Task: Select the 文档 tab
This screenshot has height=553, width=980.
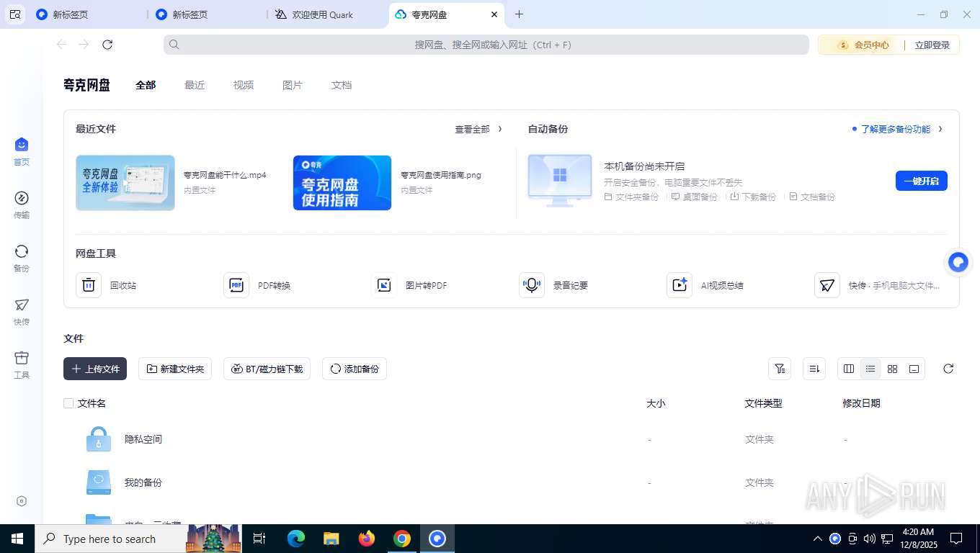Action: pos(342,85)
